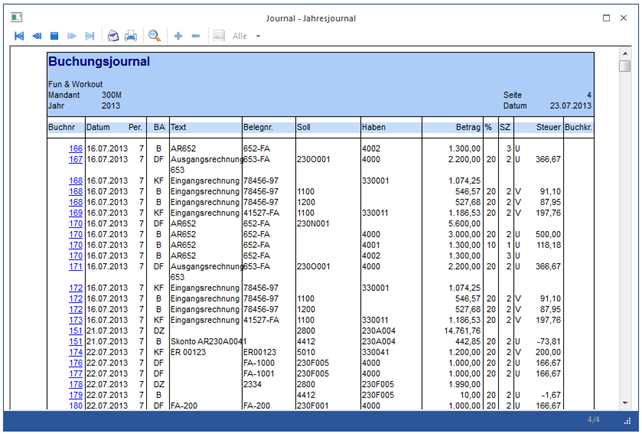Click the stop loading button
The height and width of the screenshot is (434, 642).
pyautogui.click(x=54, y=36)
